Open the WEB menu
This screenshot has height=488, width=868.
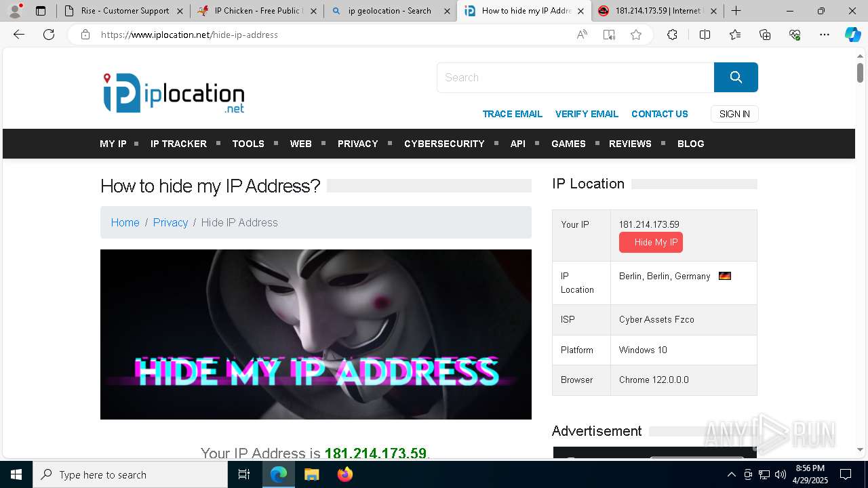[x=301, y=144]
